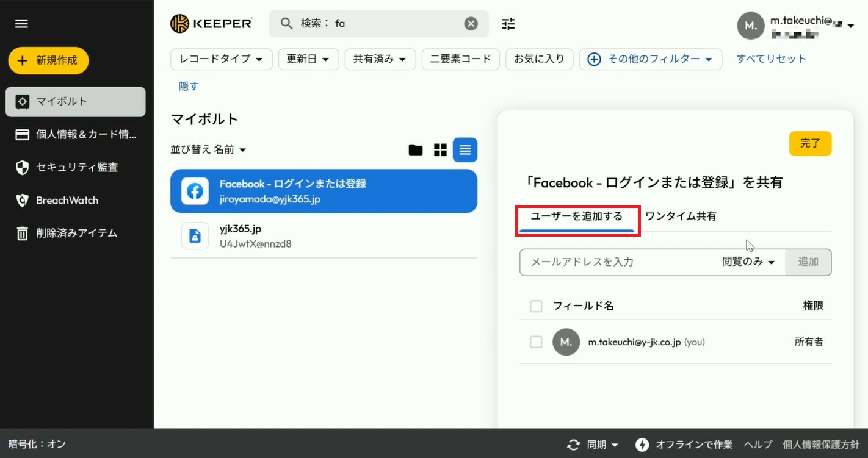Screen dimensions: 868x458
Task: Select the list view icon
Action: 465,149
